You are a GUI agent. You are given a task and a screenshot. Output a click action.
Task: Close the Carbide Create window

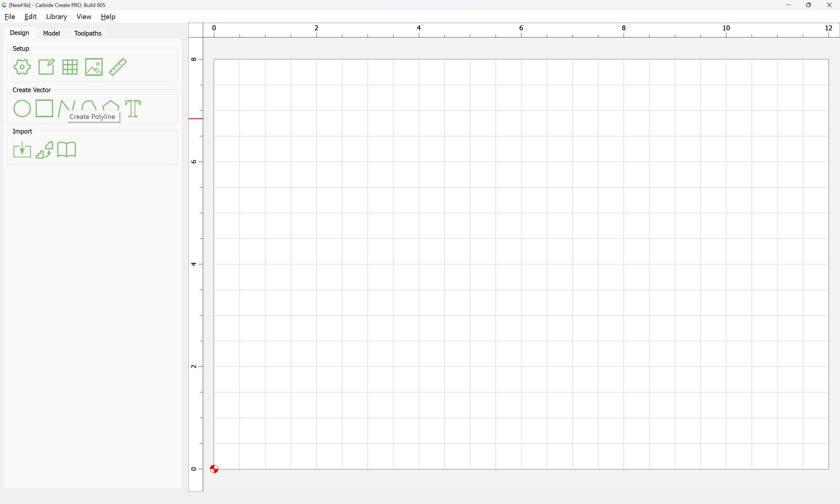(829, 5)
